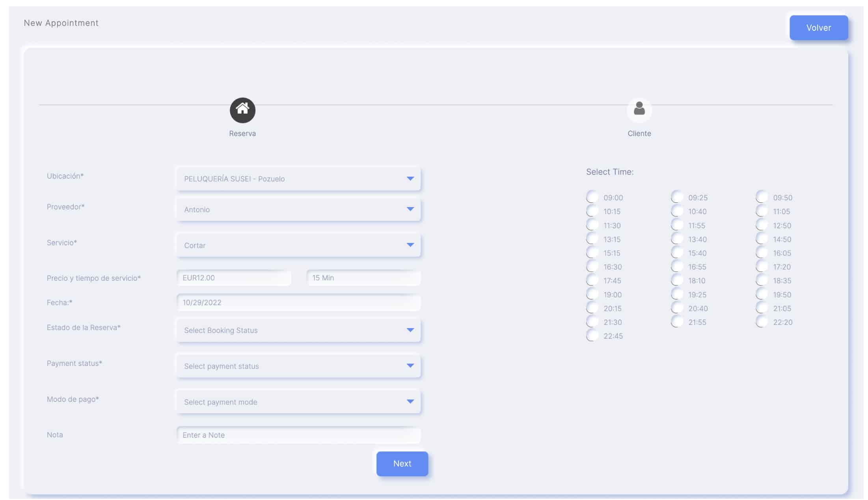The width and height of the screenshot is (868, 500).
Task: Open the Servicio dropdown showing Cortar
Action: pos(298,245)
